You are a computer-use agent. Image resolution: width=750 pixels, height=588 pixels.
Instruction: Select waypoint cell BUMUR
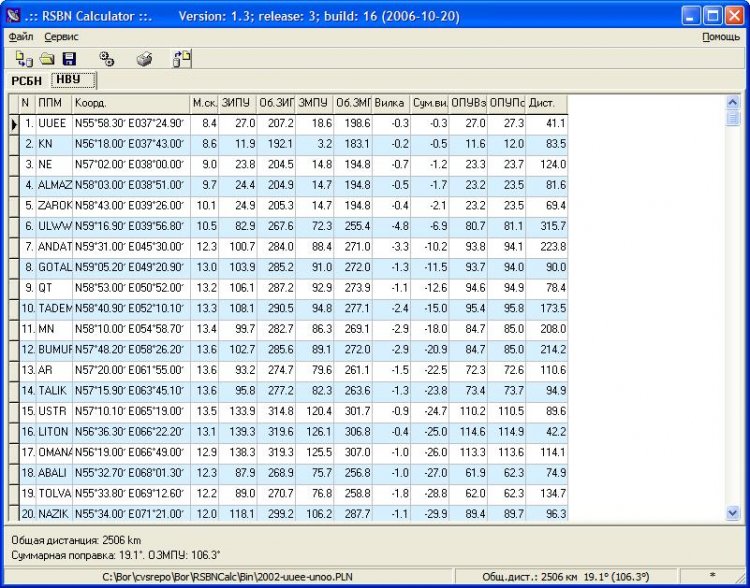54,351
